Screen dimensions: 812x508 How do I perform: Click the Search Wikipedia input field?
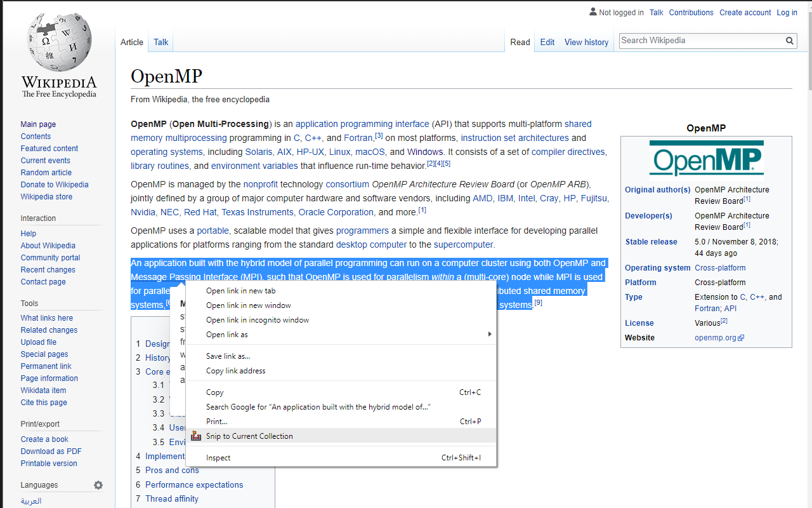tap(698, 40)
